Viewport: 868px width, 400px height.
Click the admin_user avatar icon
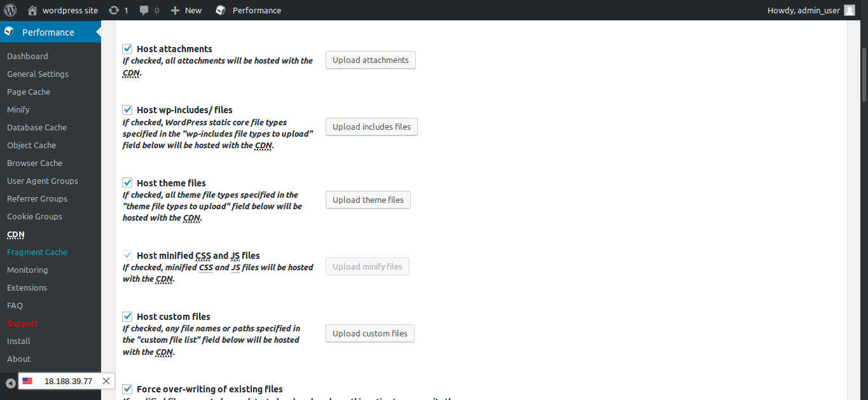[850, 10]
